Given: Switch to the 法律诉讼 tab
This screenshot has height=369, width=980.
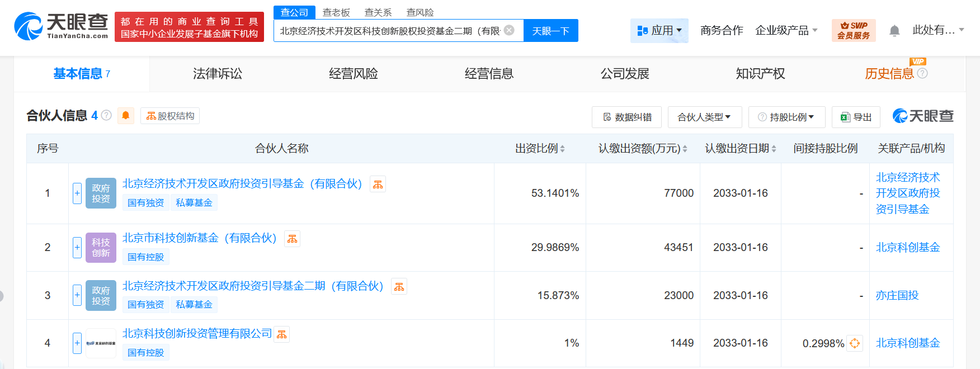Looking at the screenshot, I should (218, 74).
